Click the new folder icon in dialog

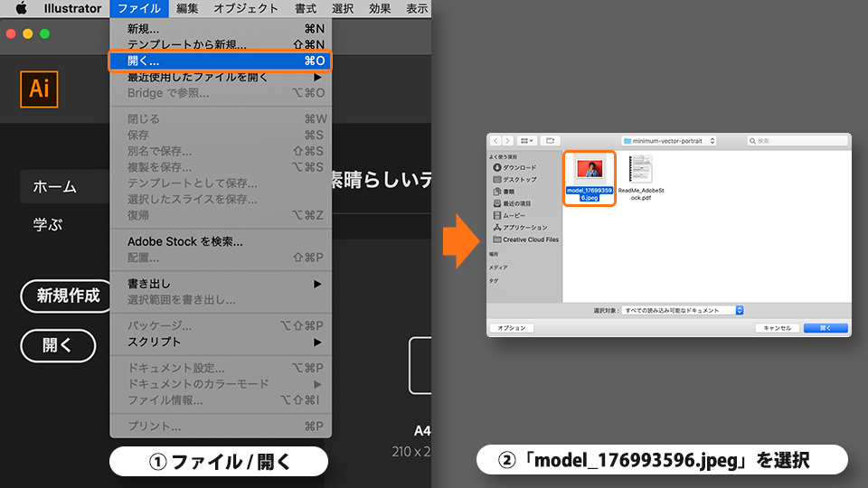coord(551,141)
